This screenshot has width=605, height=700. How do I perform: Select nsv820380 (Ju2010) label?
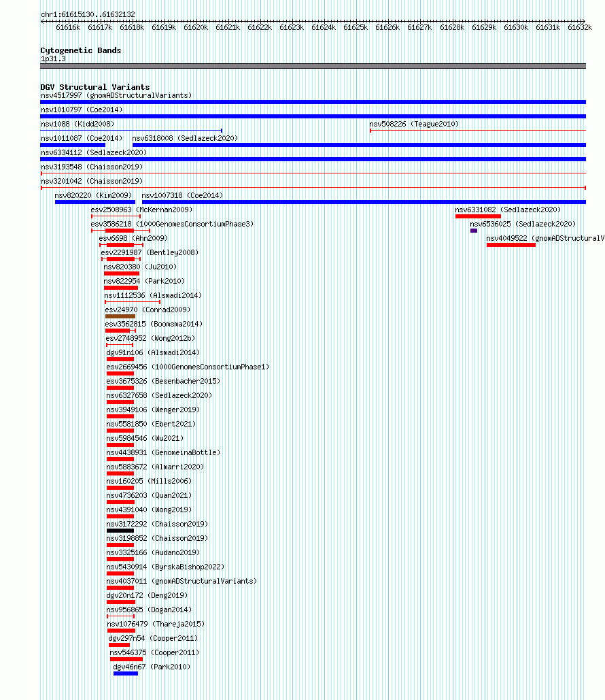[140, 267]
